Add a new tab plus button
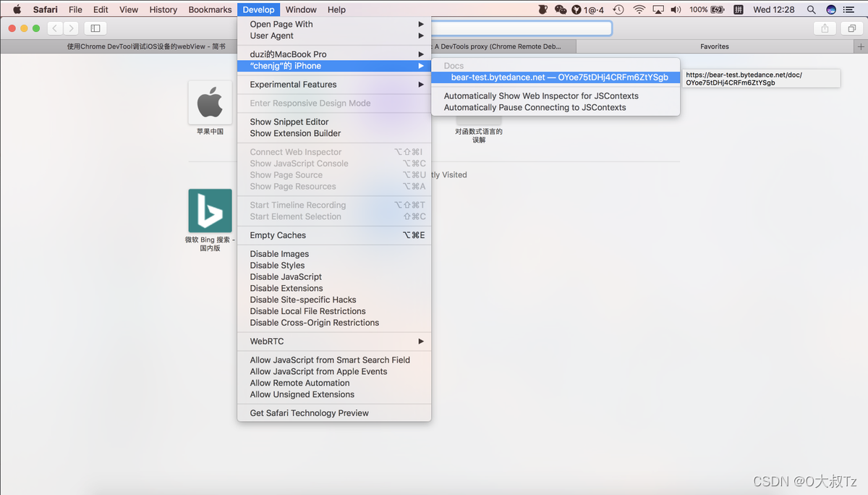868x495 pixels. pos(859,46)
